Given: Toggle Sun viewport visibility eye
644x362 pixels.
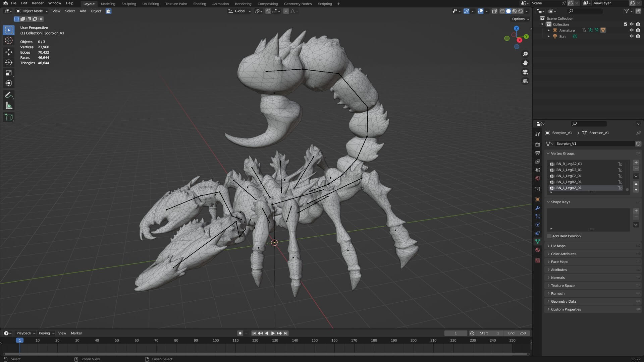Looking at the screenshot, I should [632, 36].
